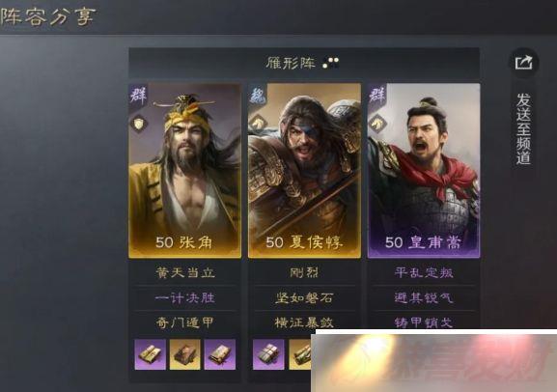Click the 雁形阵 formation header

[x=304, y=64]
